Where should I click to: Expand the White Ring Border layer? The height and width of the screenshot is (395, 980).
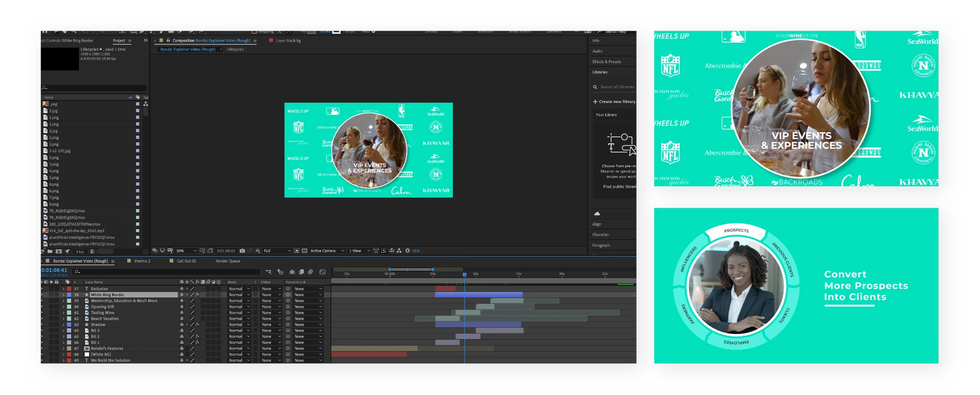click(x=64, y=295)
